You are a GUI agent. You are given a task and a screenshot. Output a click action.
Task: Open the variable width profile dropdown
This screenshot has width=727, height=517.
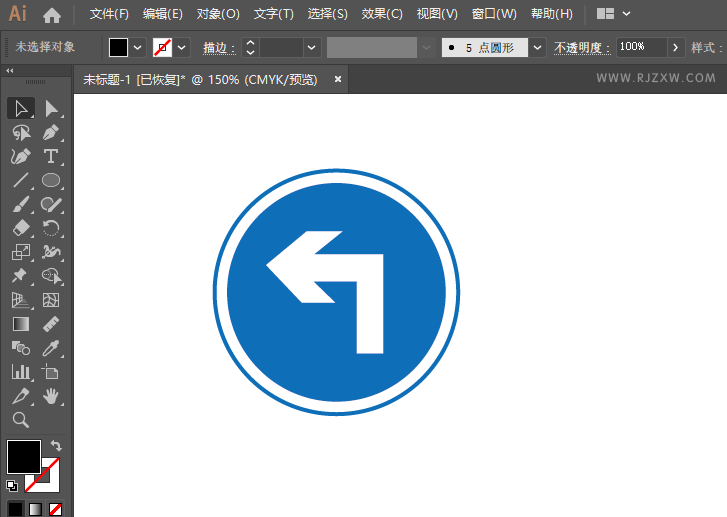click(x=427, y=47)
